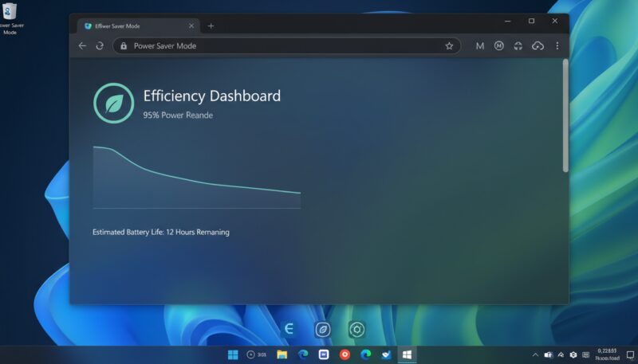Click the keyboard input indicator in tray
This screenshot has width=638, height=364.
(585, 355)
